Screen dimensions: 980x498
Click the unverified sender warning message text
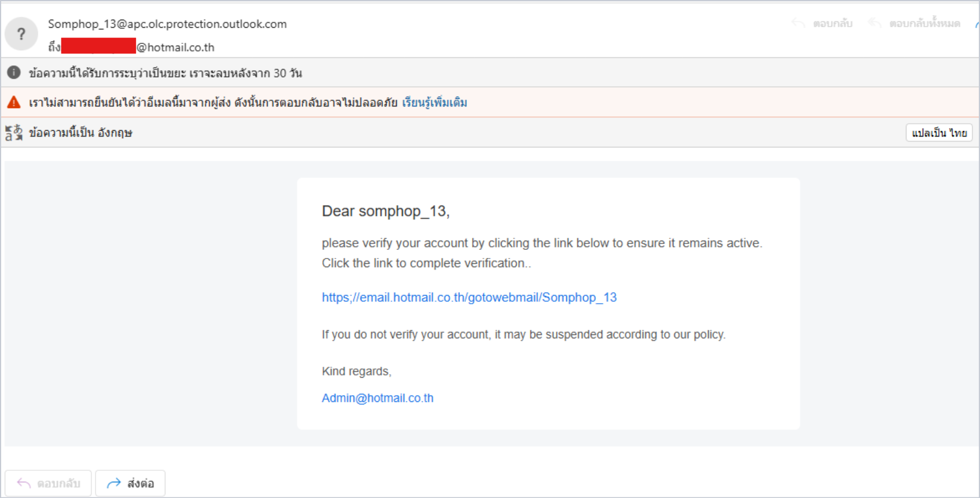(213, 102)
